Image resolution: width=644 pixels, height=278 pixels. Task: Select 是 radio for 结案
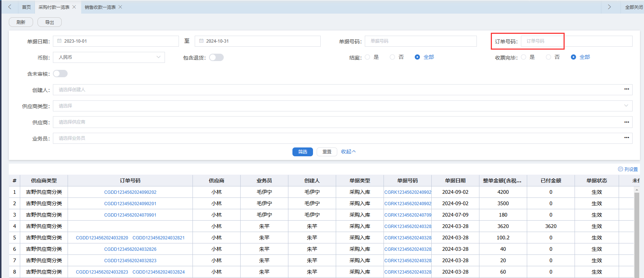[x=368, y=57]
